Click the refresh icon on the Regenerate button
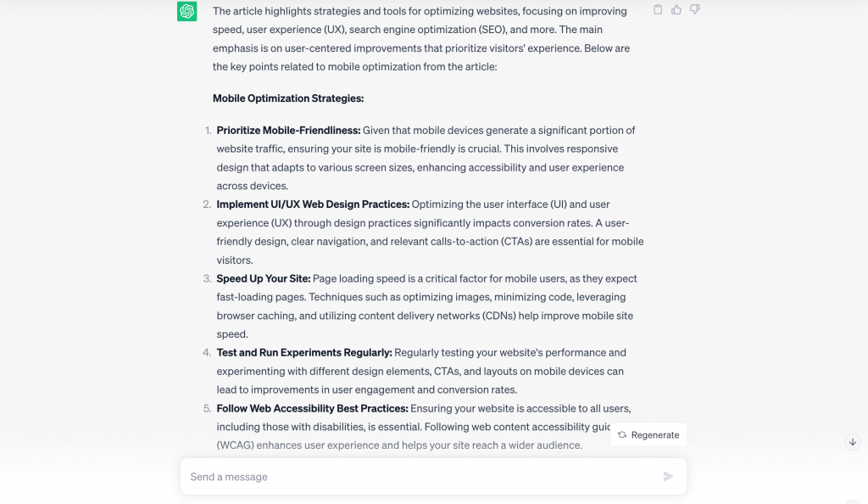868x504 pixels. (x=622, y=434)
